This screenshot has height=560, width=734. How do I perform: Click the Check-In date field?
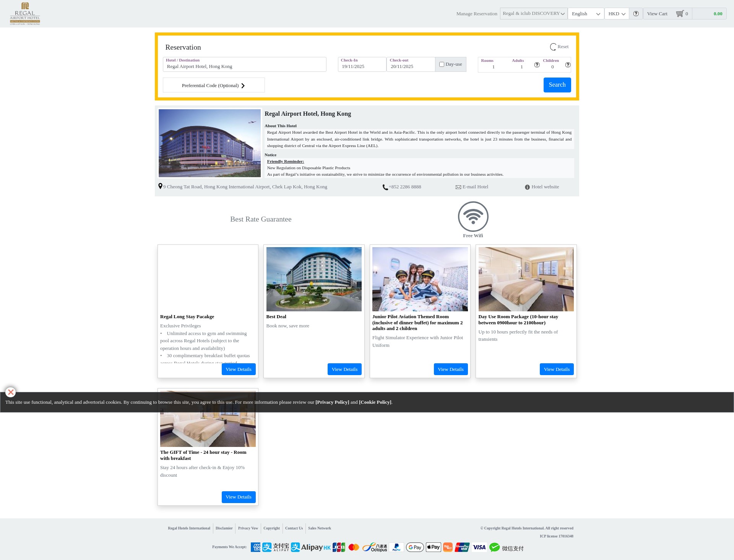362,65
